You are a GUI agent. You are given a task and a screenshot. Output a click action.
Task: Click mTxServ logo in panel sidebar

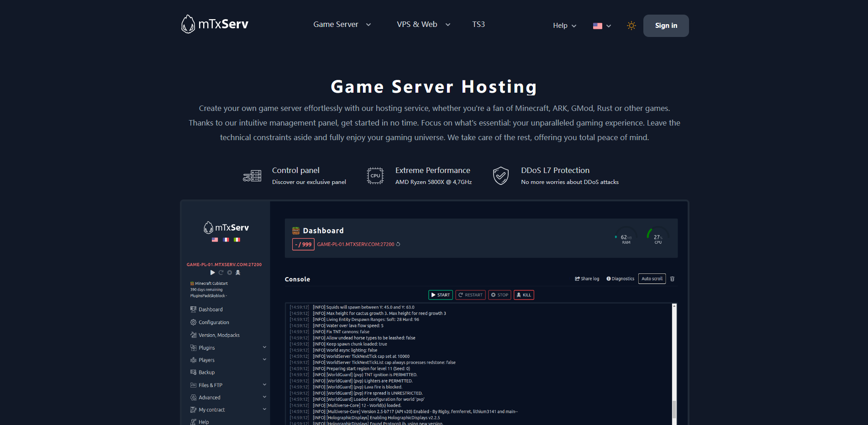tap(226, 227)
